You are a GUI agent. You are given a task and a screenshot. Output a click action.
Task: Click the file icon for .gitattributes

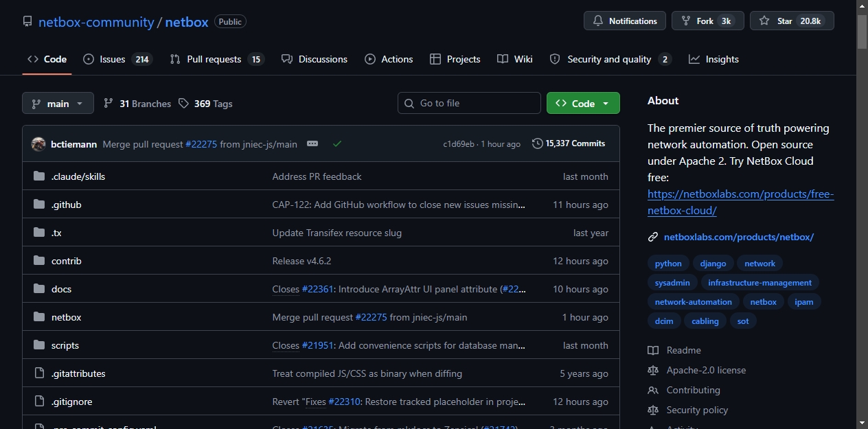(38, 373)
